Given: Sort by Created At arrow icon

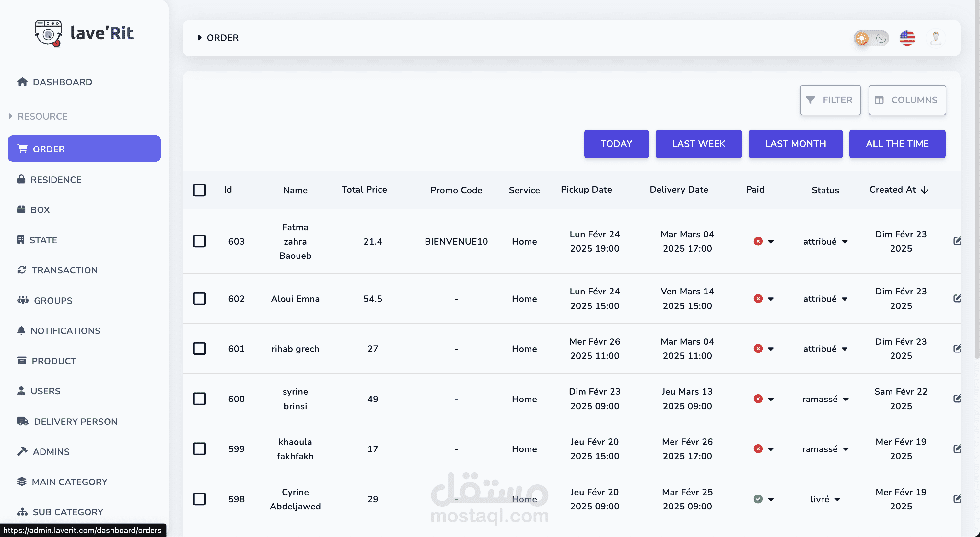Looking at the screenshot, I should [925, 190].
